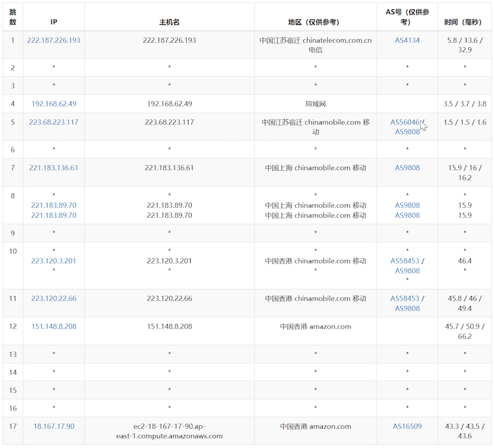The image size is (495, 448).
Task: Click AS58453 link in hop 11 row
Action: 405,298
